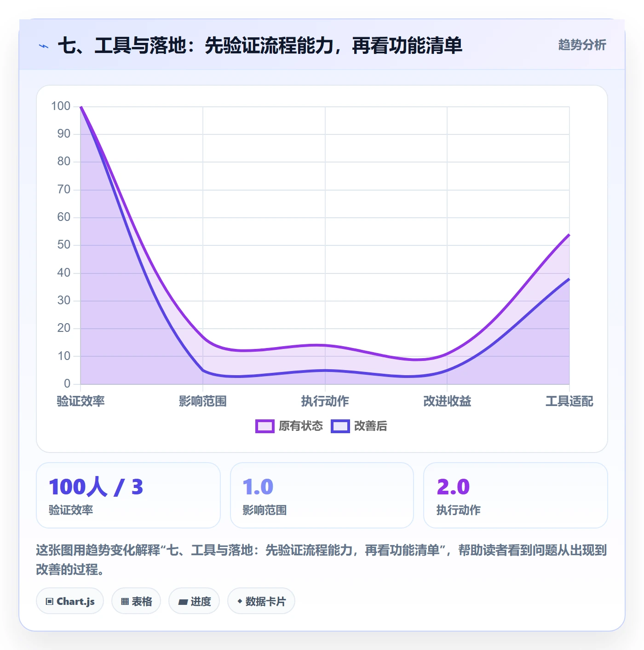644x650 pixels.
Task: Click the chart title 七、工具与落地 heading
Action: tap(260, 46)
